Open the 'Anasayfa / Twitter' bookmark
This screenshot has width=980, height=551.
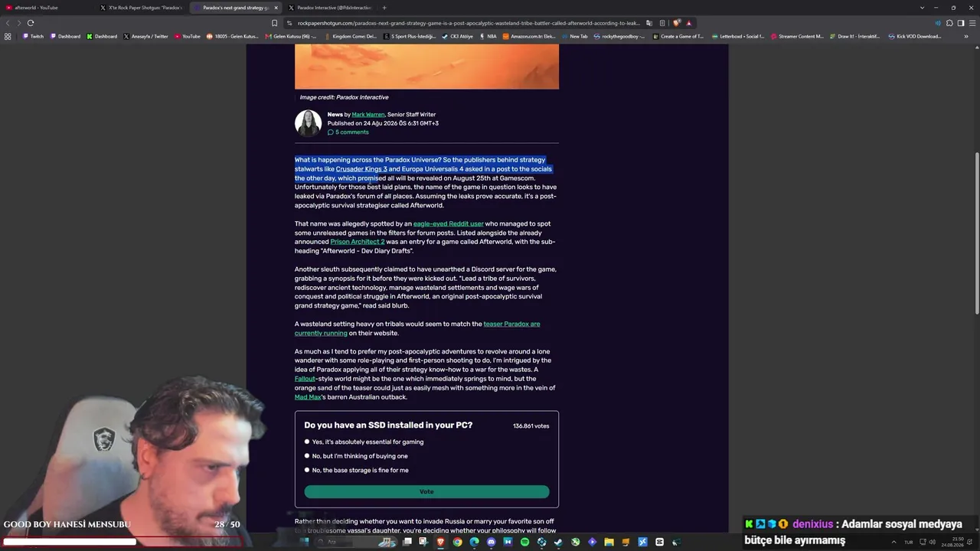(x=145, y=36)
